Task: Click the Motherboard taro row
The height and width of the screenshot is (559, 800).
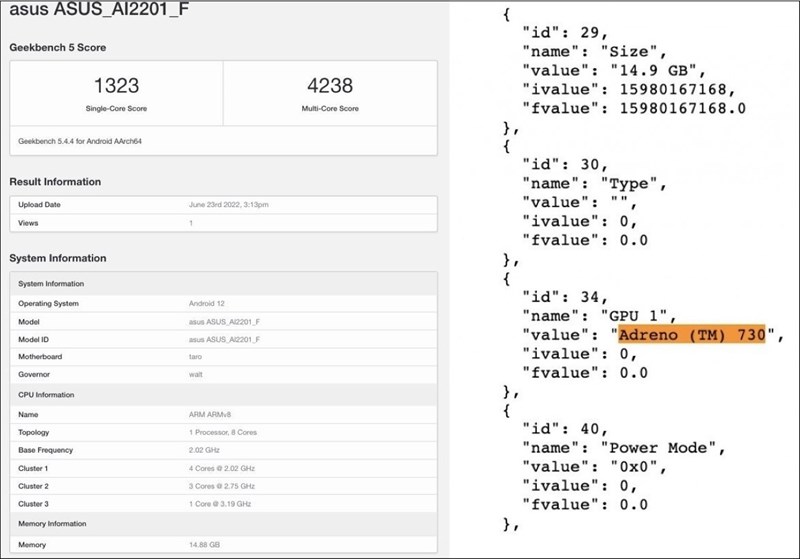Action: (x=222, y=358)
